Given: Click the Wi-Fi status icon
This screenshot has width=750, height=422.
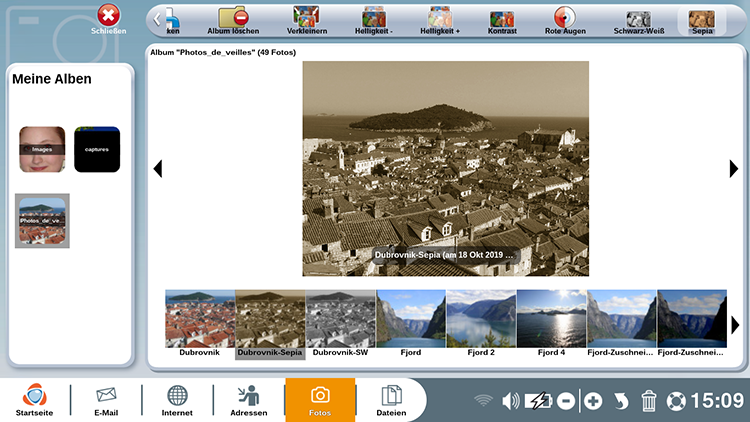Looking at the screenshot, I should click(x=483, y=400).
